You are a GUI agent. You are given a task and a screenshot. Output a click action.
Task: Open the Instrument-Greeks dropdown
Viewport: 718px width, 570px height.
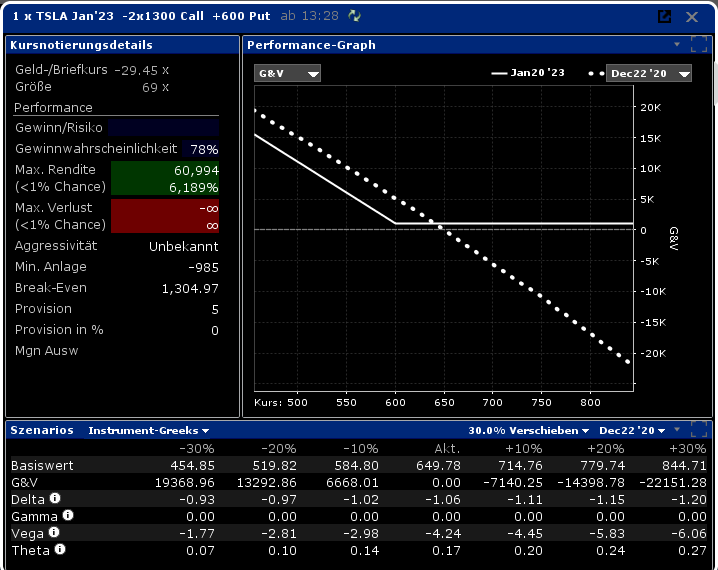[x=156, y=430]
